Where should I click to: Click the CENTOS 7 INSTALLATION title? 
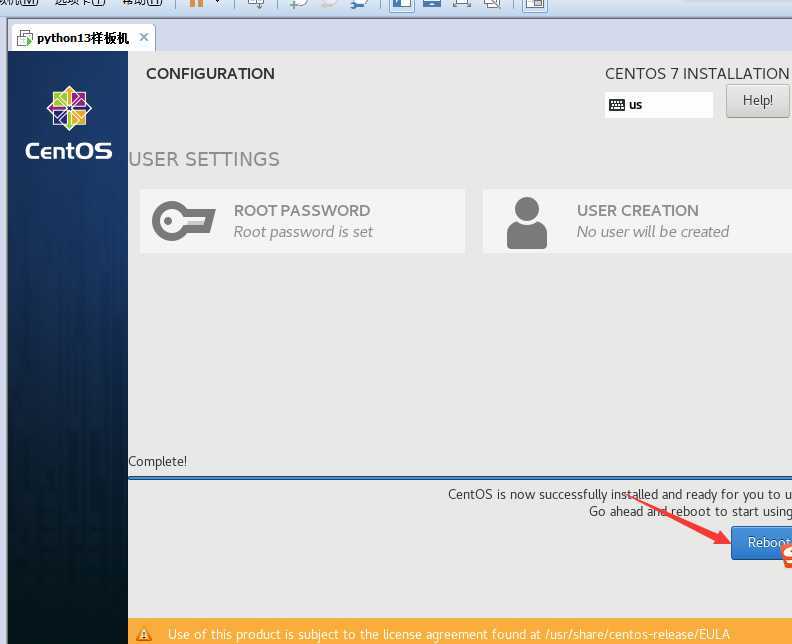(x=697, y=74)
